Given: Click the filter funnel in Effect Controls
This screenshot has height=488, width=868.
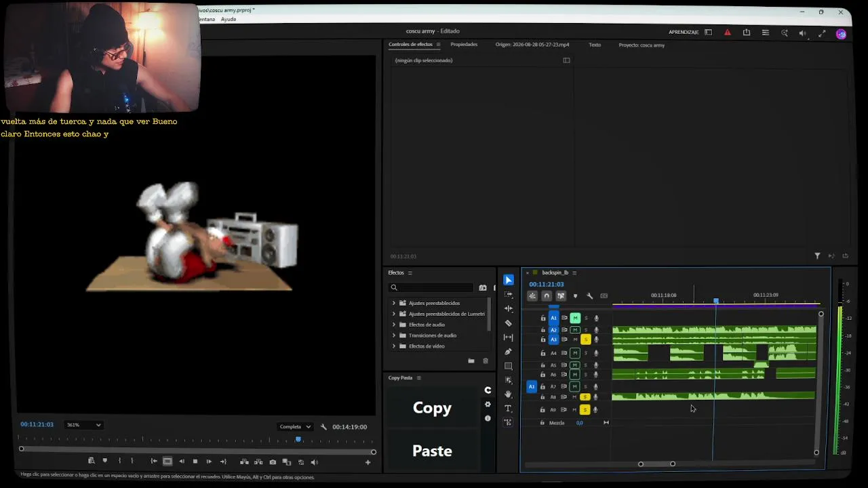Looking at the screenshot, I should coord(817,256).
